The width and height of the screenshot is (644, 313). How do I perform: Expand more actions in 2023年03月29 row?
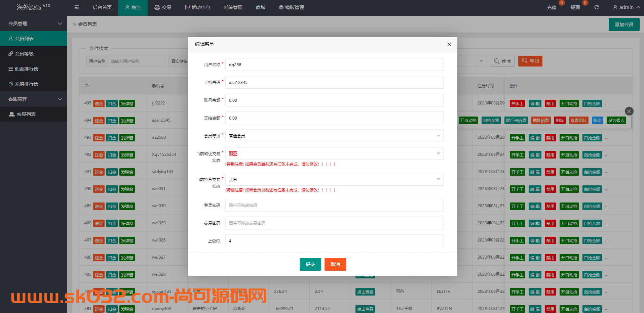click(607, 104)
